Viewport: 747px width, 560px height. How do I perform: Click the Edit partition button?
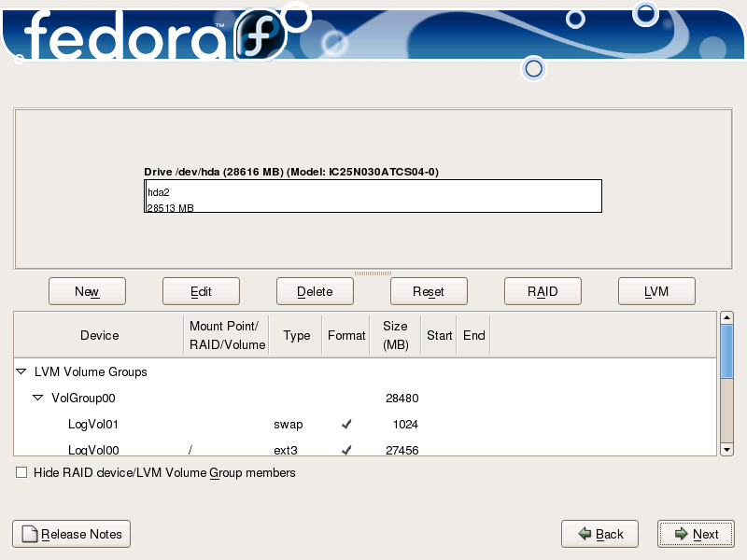tap(201, 291)
